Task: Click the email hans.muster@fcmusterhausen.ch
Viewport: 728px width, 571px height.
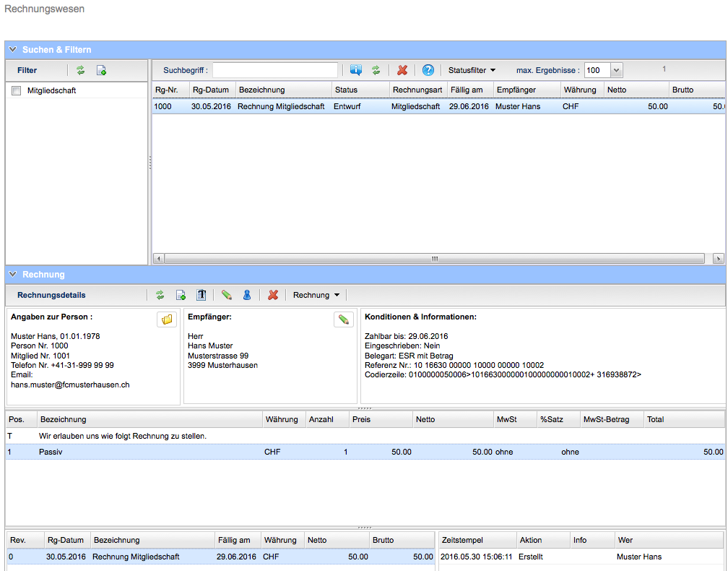Action: [70, 385]
